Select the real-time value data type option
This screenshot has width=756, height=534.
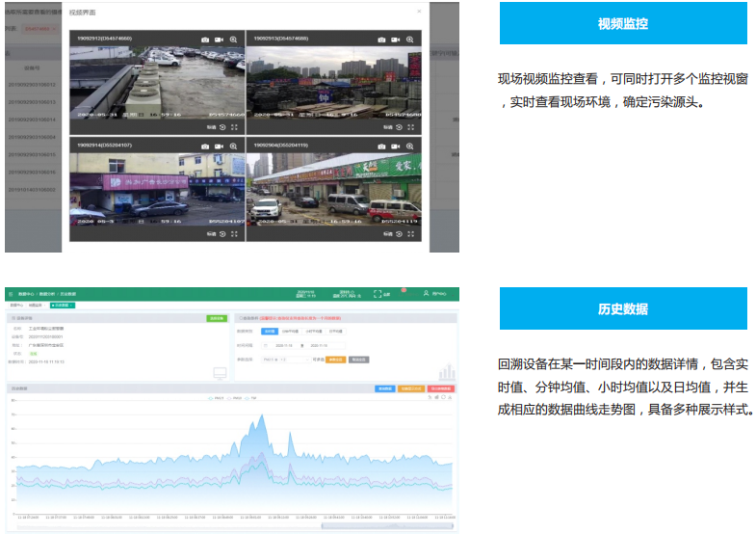(x=270, y=331)
